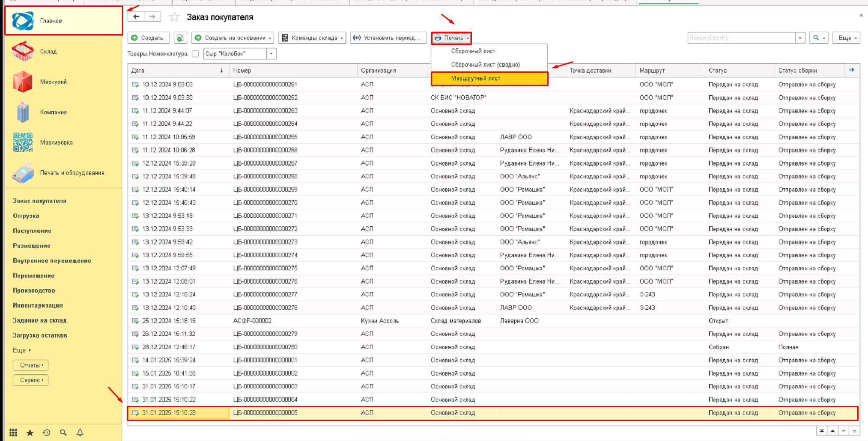Select Маршрутный лист from print menu
This screenshot has width=868, height=441.
[475, 78]
